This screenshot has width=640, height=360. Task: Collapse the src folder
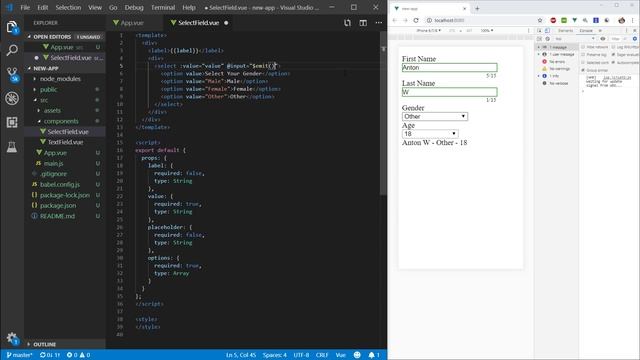[x=44, y=100]
